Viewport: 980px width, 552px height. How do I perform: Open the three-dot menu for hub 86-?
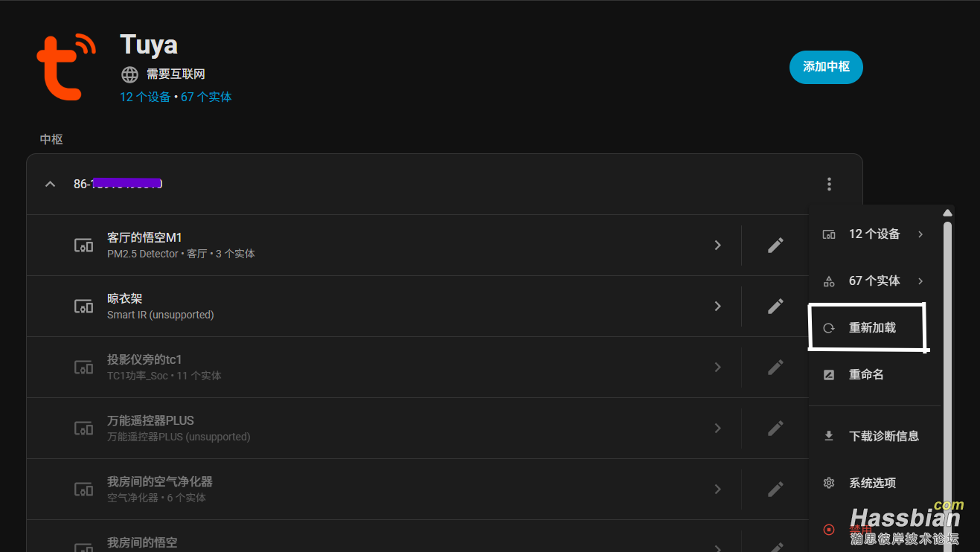[x=829, y=184]
